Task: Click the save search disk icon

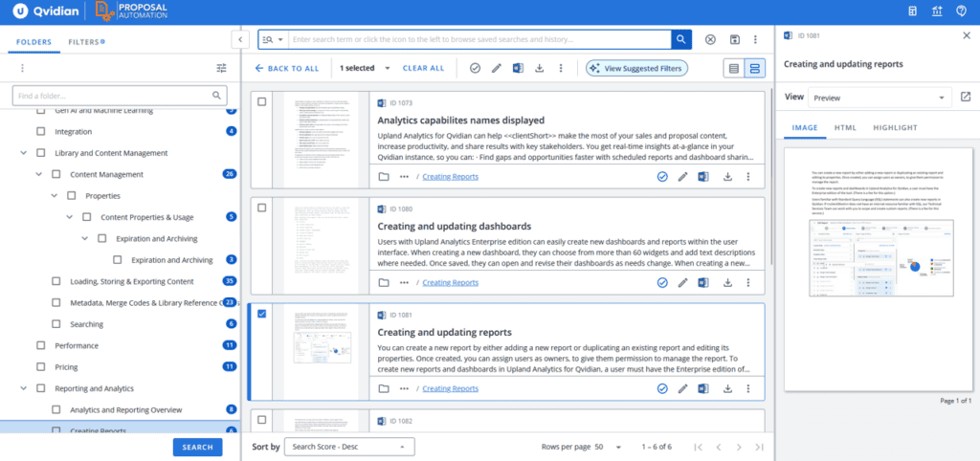Action: [735, 39]
